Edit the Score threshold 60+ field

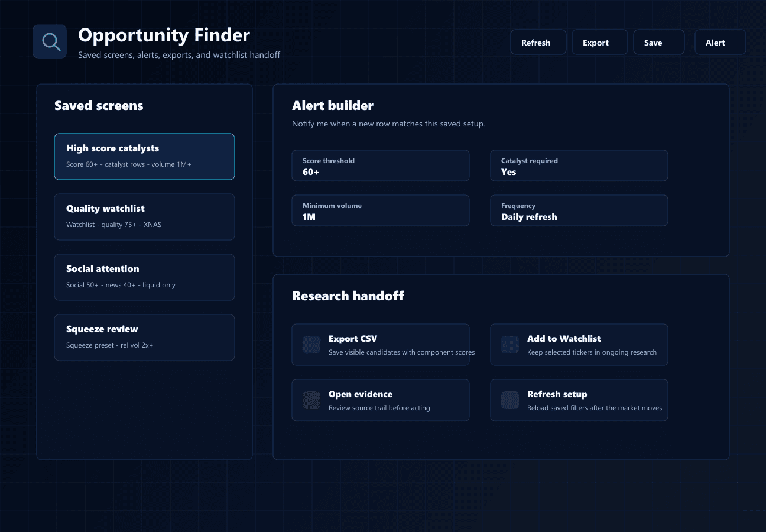pos(381,166)
